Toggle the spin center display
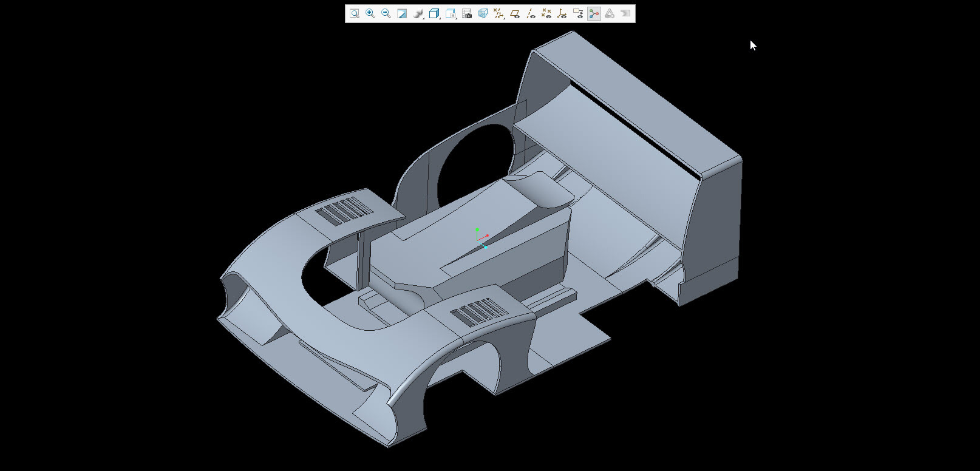Screen dimensions: 980x471 tap(594, 13)
